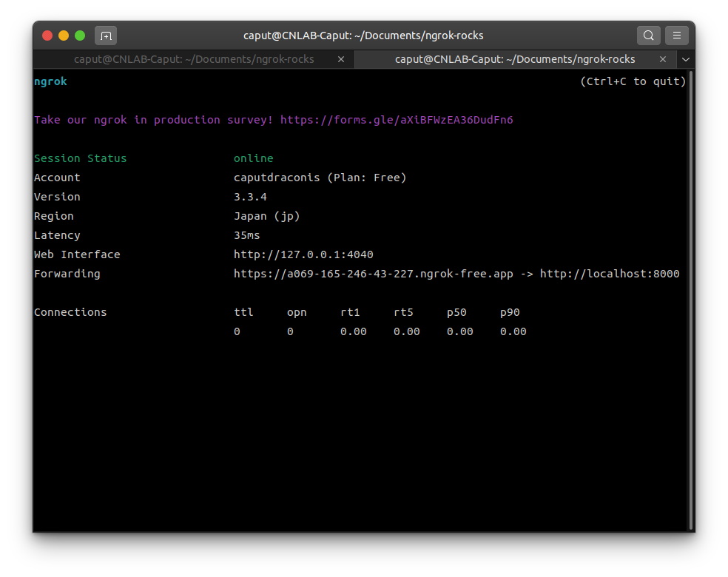
Task: Click the '(Ctrl+C to quit)' text
Action: [x=633, y=81]
